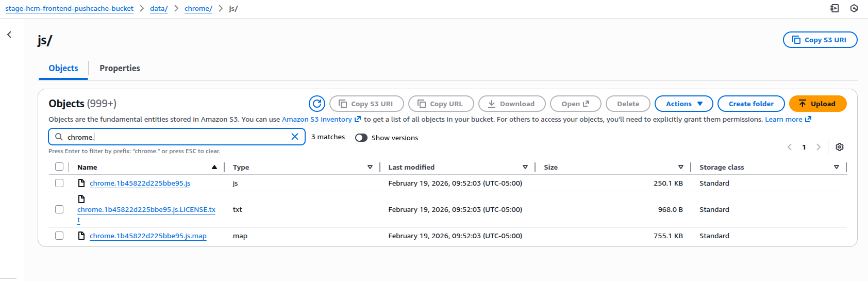Sort by Type column arrow

coord(370,167)
